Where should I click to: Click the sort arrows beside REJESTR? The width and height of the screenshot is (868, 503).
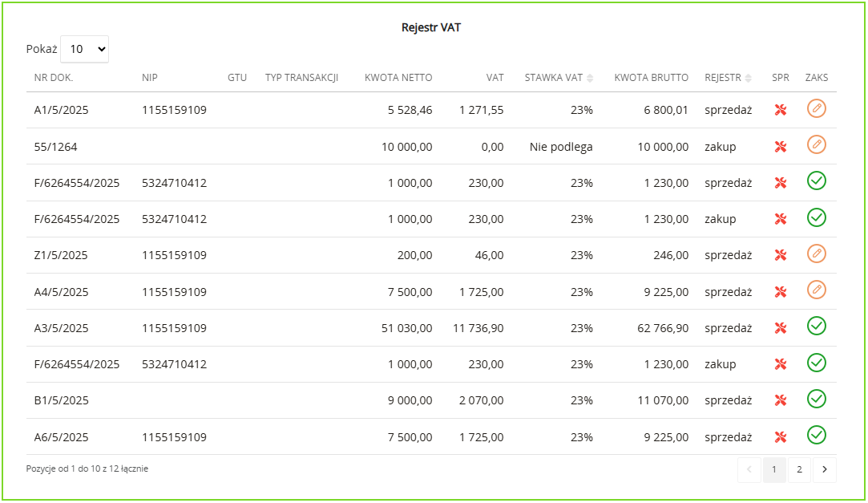[x=749, y=78]
